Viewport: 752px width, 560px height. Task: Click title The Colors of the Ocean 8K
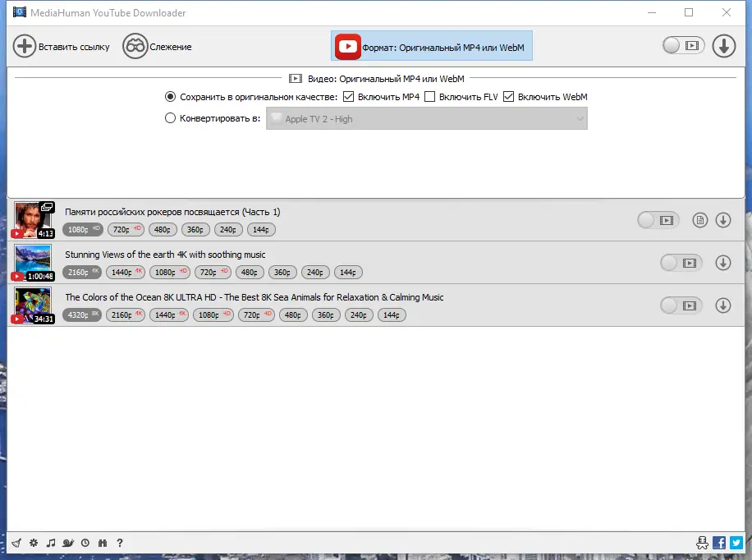pyautogui.click(x=254, y=297)
